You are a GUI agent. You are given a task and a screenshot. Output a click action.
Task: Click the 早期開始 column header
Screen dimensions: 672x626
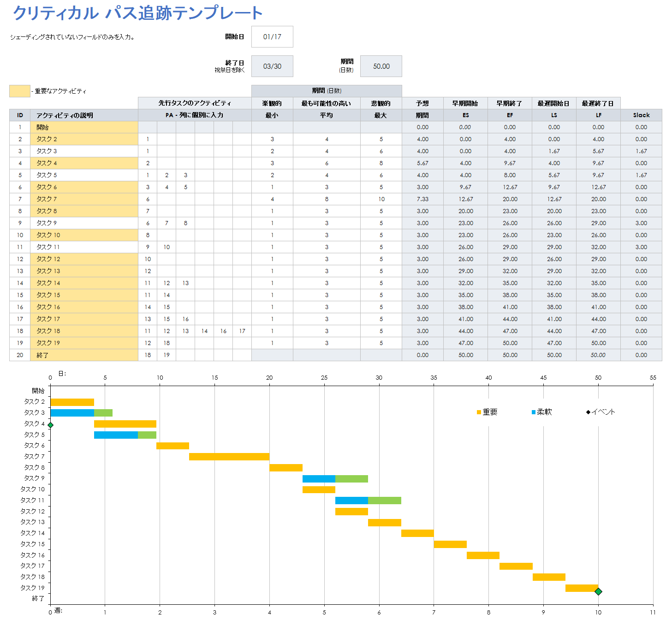(465, 103)
